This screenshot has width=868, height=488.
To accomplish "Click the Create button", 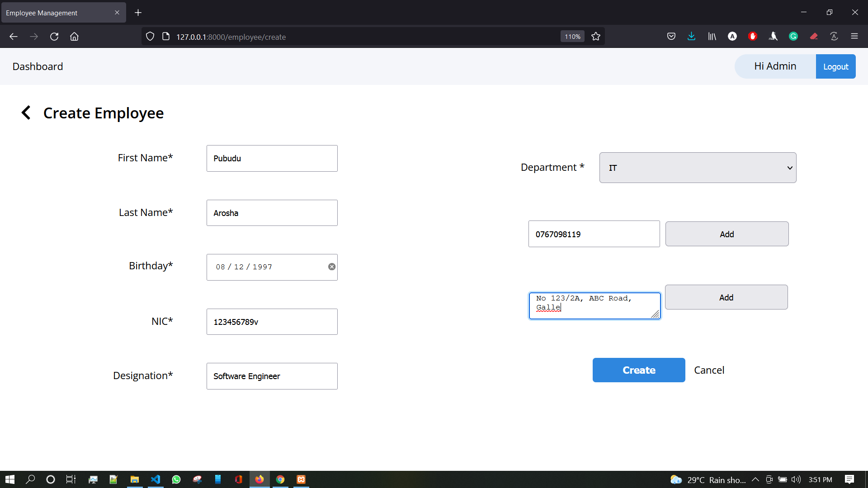I will point(639,370).
